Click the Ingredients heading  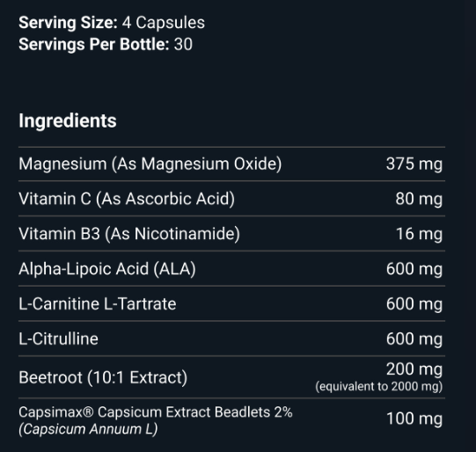click(68, 121)
